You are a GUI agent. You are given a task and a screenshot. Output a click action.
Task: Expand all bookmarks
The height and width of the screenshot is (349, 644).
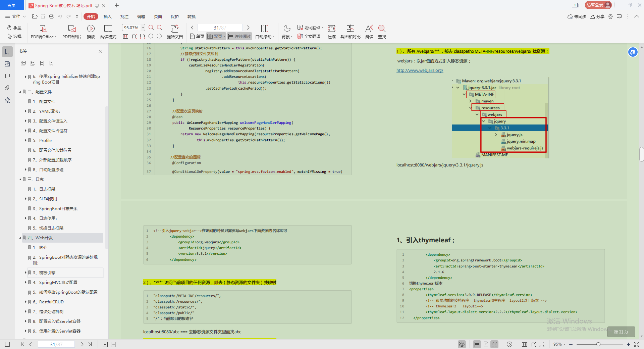[x=23, y=63]
